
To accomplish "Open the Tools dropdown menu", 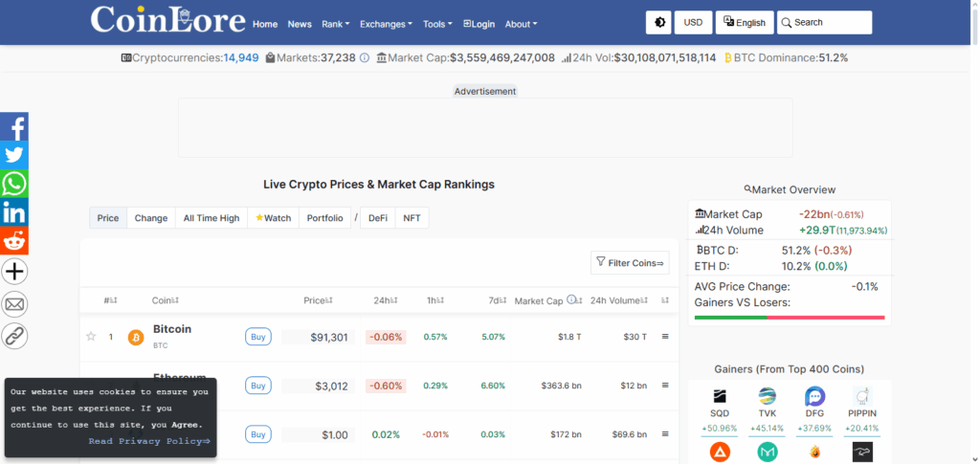I will [437, 24].
